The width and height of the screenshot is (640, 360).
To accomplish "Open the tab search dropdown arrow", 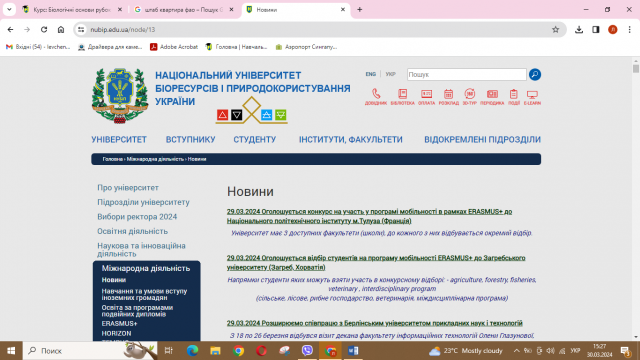I will (9, 9).
